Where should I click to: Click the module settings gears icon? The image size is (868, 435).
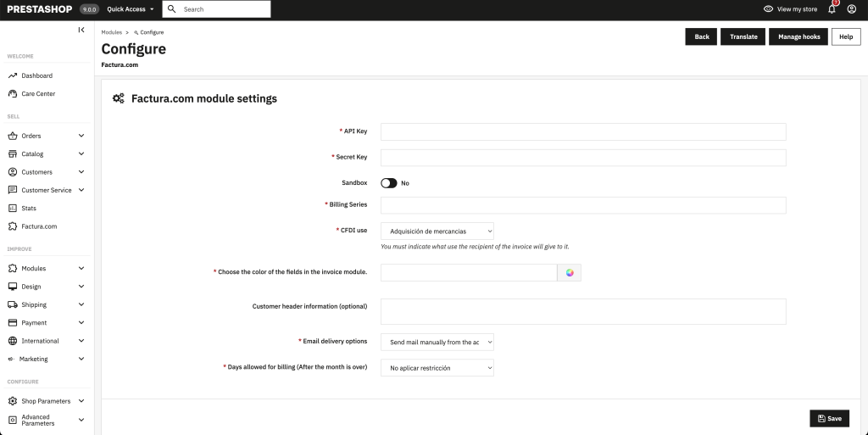pos(119,98)
